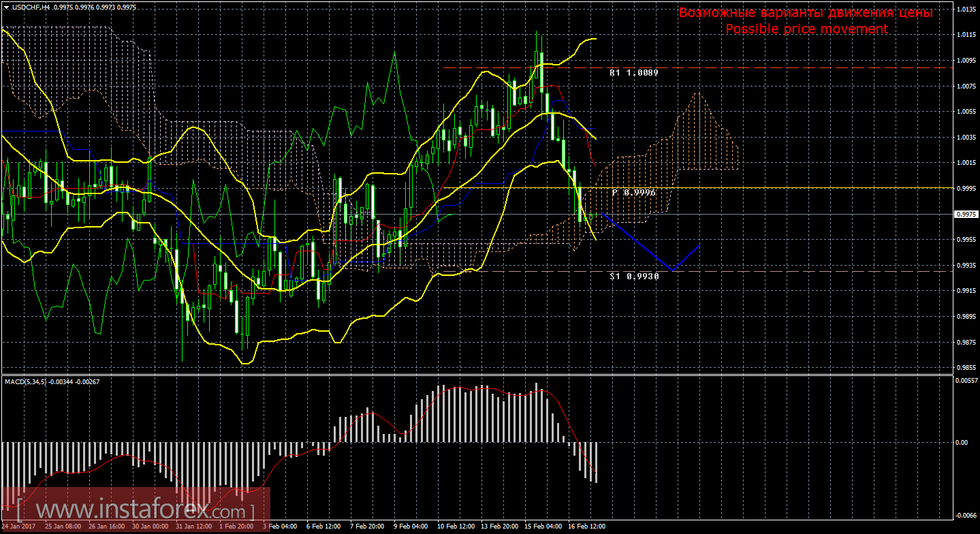
Task: Click the Russian red heading text
Action: [805, 13]
